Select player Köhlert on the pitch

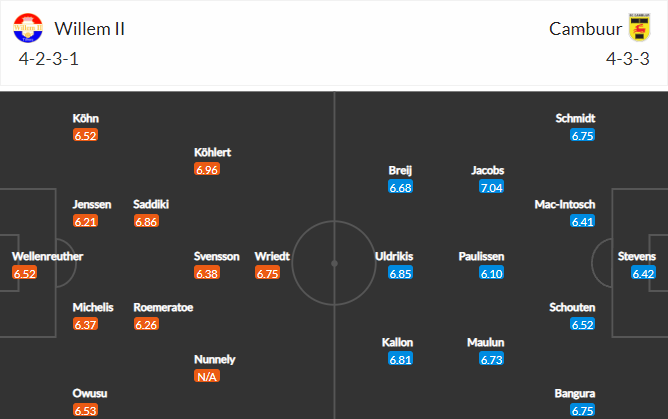click(x=213, y=153)
